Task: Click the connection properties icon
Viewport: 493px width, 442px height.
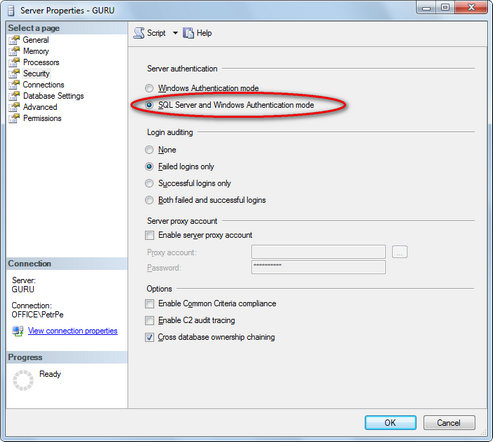Action: coord(18,331)
